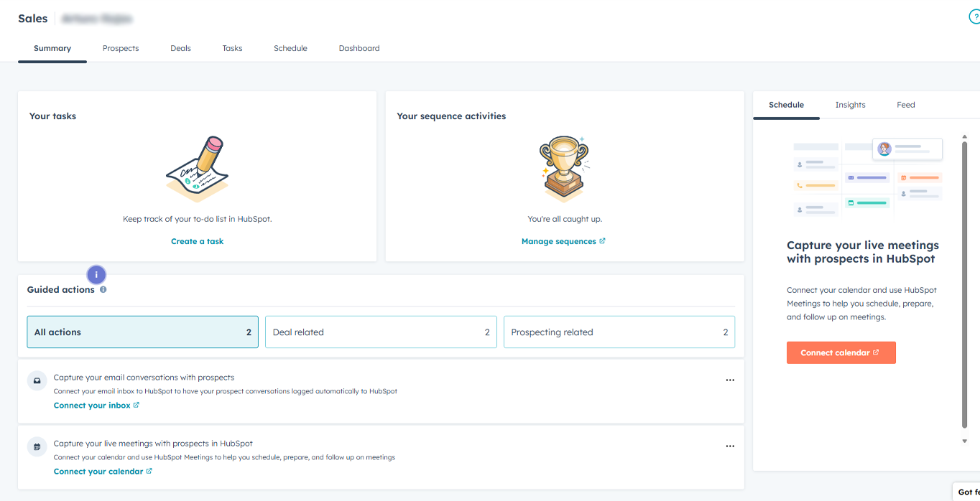Image resolution: width=980 pixels, height=501 pixels.
Task: Switch to the Feed tab
Action: click(x=905, y=105)
